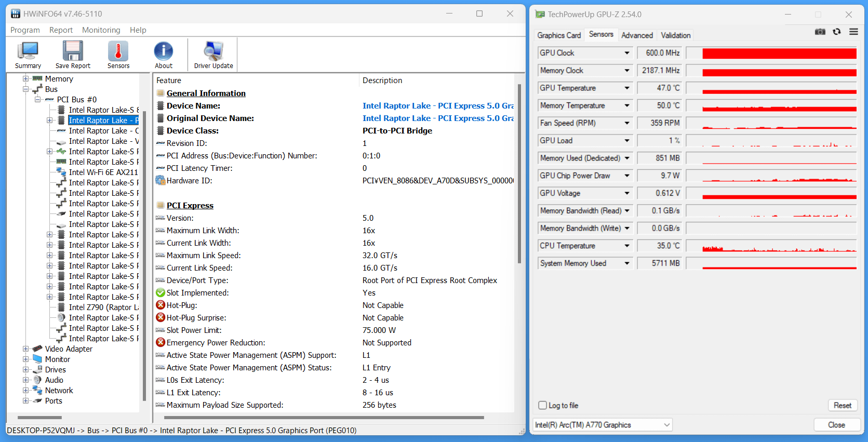Screen dimensions: 868x442
Task: Click the Original Device Name value link
Action: pyautogui.click(x=438, y=118)
